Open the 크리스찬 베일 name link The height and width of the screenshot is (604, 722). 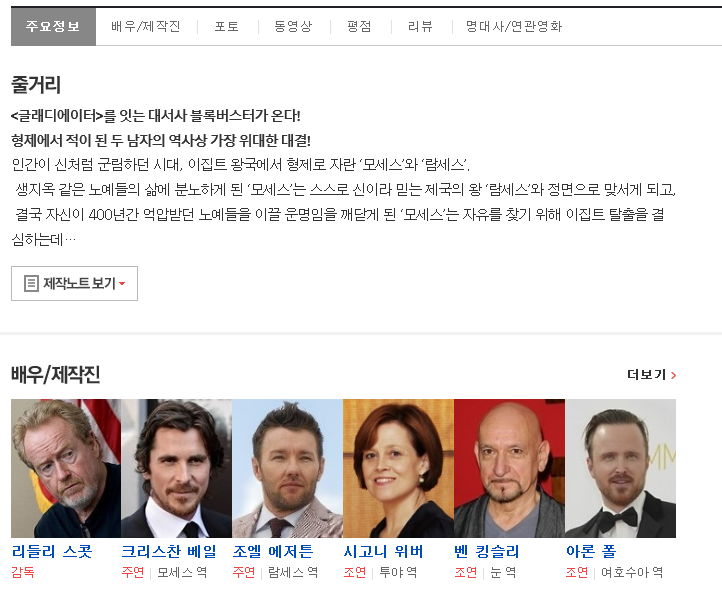tap(169, 551)
